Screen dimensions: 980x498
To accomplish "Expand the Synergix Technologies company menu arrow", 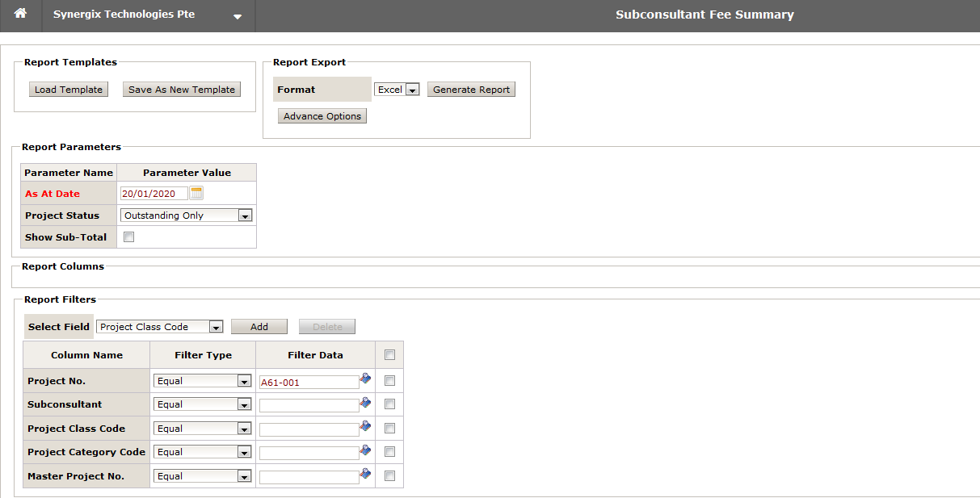I will (238, 16).
